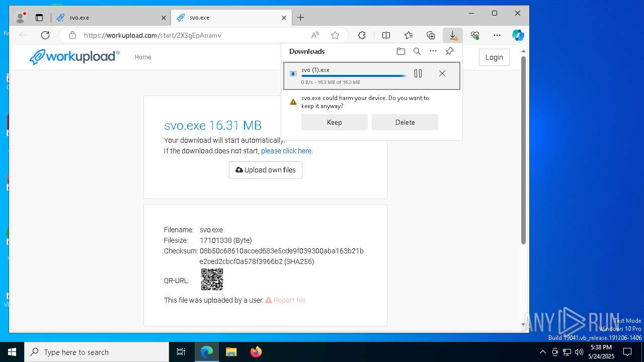The width and height of the screenshot is (644, 362).
Task: Select the SHA256 checksum text
Action: click(282, 256)
